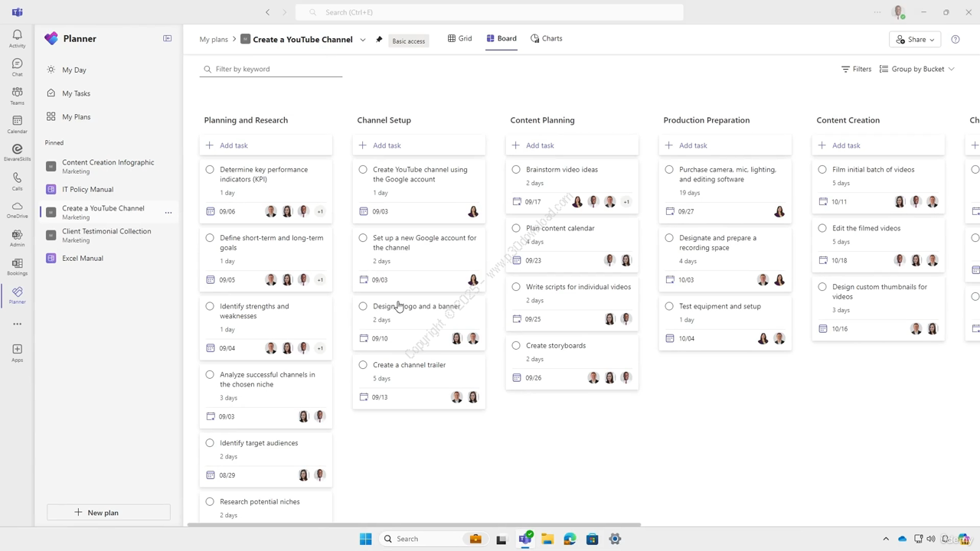Click the Bookings app icon

[x=17, y=266]
